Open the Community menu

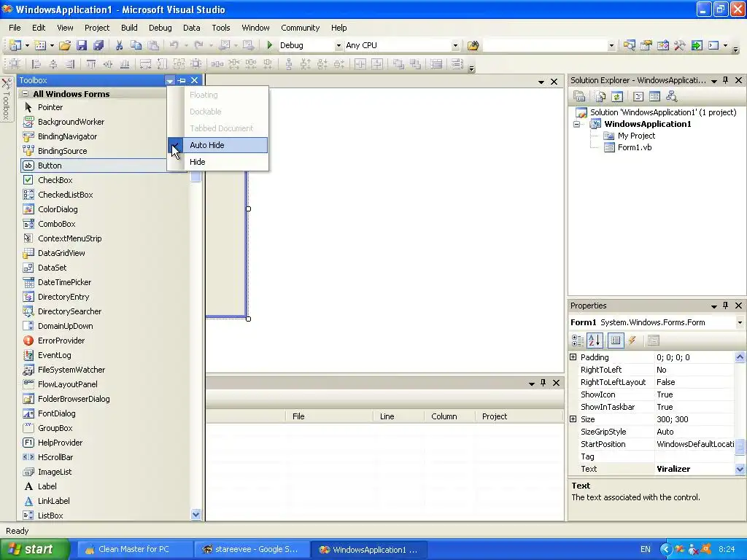[x=300, y=28]
